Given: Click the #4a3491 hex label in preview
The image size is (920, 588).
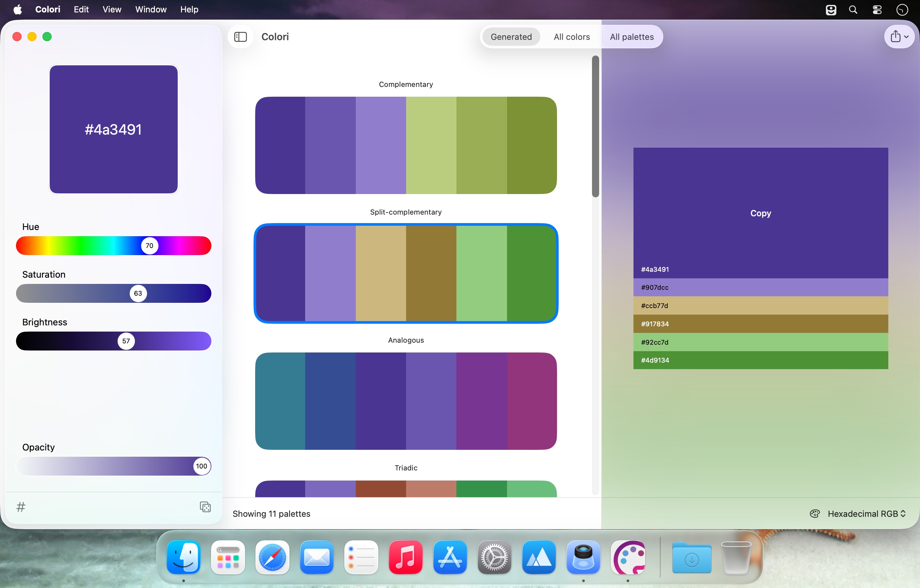Looking at the screenshot, I should (x=655, y=269).
